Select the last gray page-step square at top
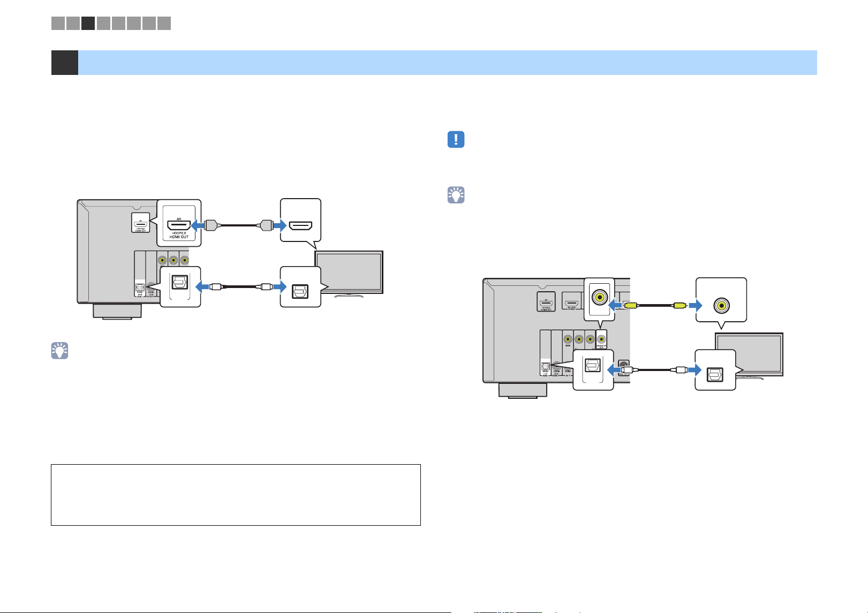Image resolution: width=868 pixels, height=613 pixels. (x=164, y=23)
